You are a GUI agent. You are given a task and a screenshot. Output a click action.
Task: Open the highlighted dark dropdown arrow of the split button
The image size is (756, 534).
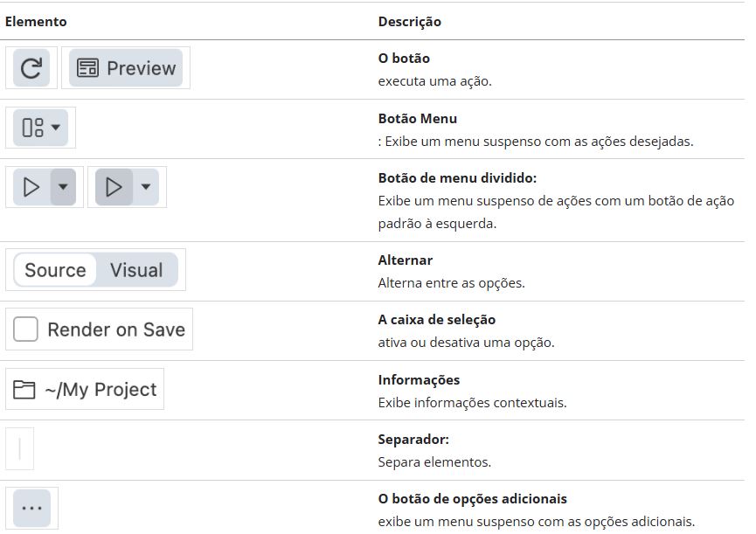tap(63, 187)
